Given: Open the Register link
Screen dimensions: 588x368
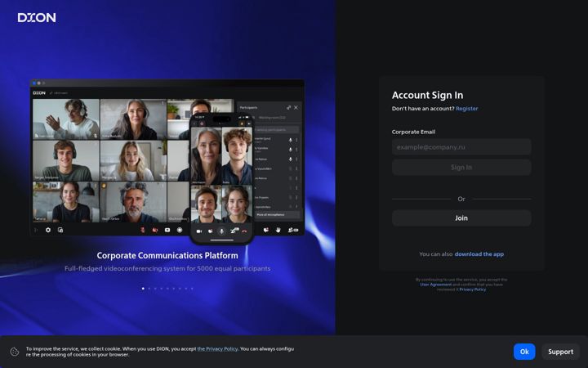Looking at the screenshot, I should pyautogui.click(x=466, y=109).
